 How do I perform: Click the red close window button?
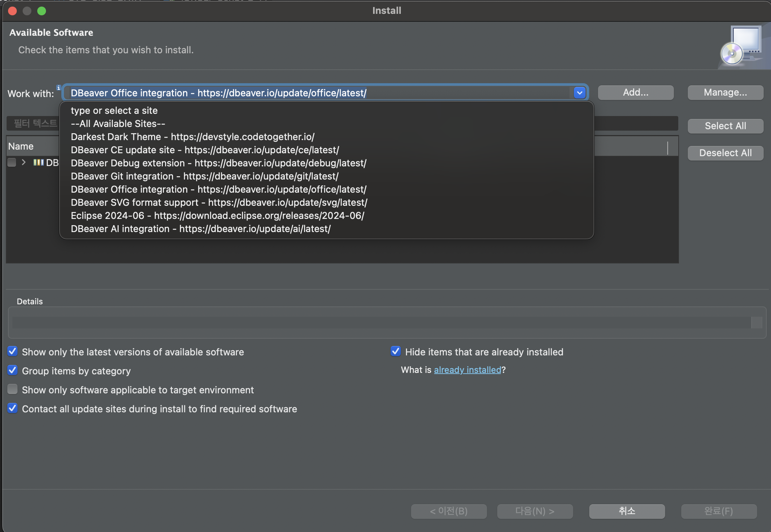point(13,11)
